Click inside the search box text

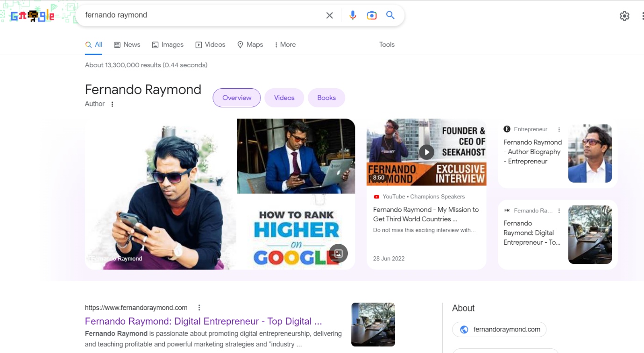[x=116, y=15]
